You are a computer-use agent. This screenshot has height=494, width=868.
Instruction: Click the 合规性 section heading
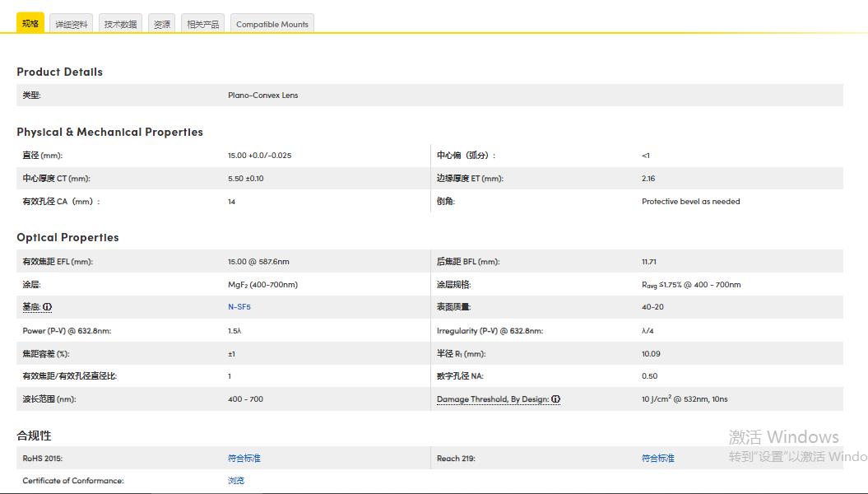(x=34, y=436)
